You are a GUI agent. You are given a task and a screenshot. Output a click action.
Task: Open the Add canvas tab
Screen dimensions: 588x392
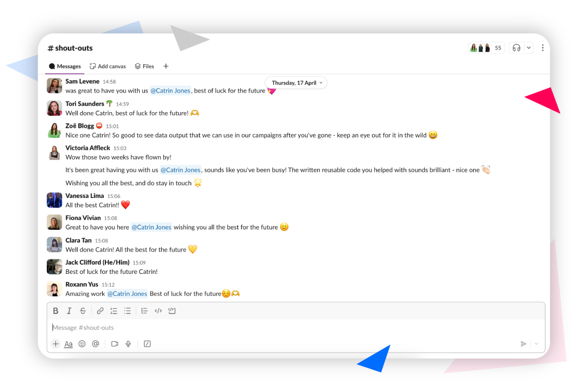(107, 66)
